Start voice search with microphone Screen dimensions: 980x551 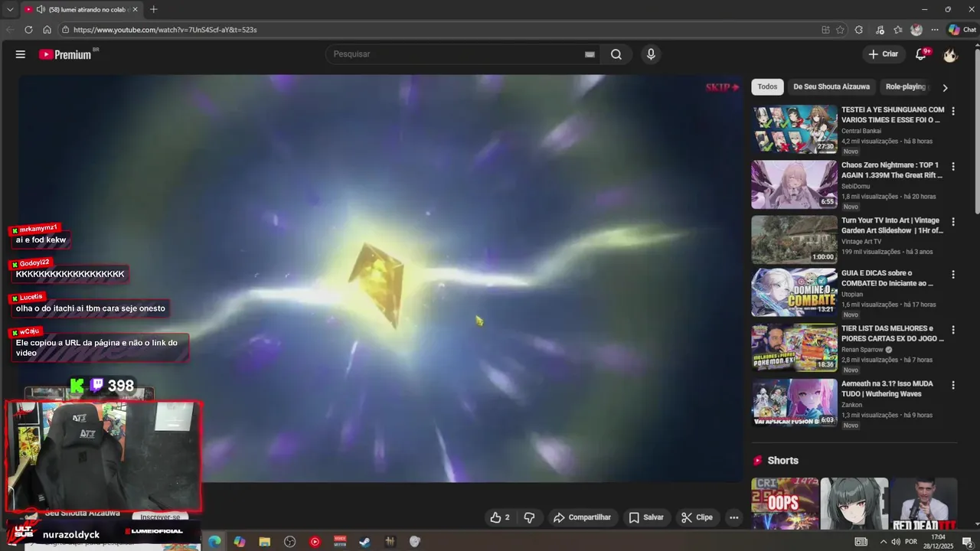pyautogui.click(x=651, y=54)
